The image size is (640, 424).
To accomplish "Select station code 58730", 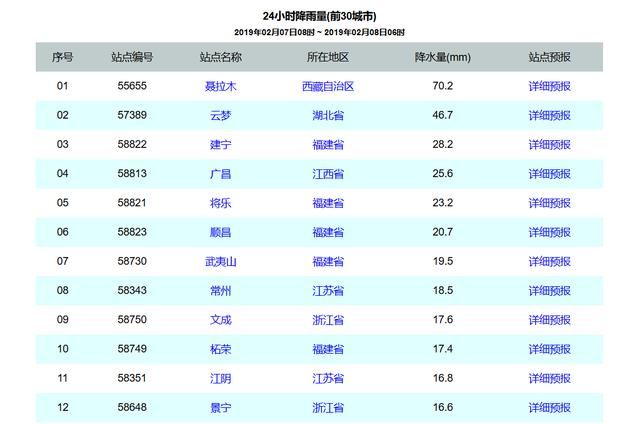I will (x=132, y=261).
